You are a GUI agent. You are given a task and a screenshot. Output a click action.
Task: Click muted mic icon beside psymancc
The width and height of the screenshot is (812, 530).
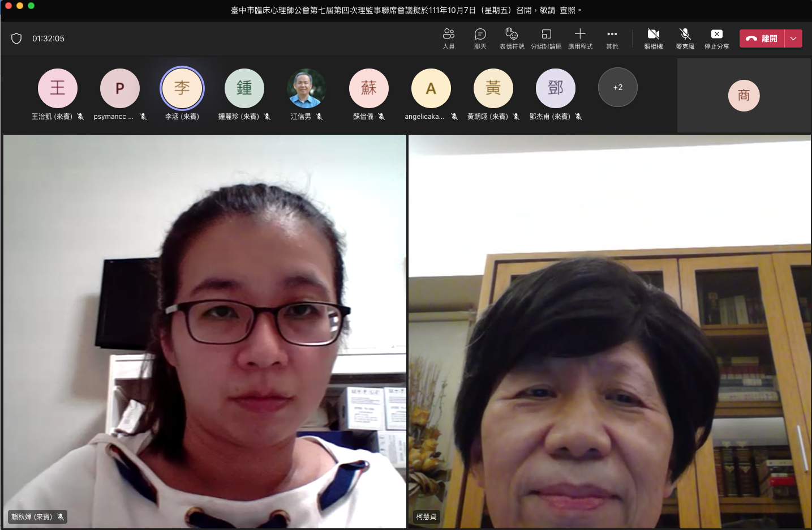[x=143, y=117]
